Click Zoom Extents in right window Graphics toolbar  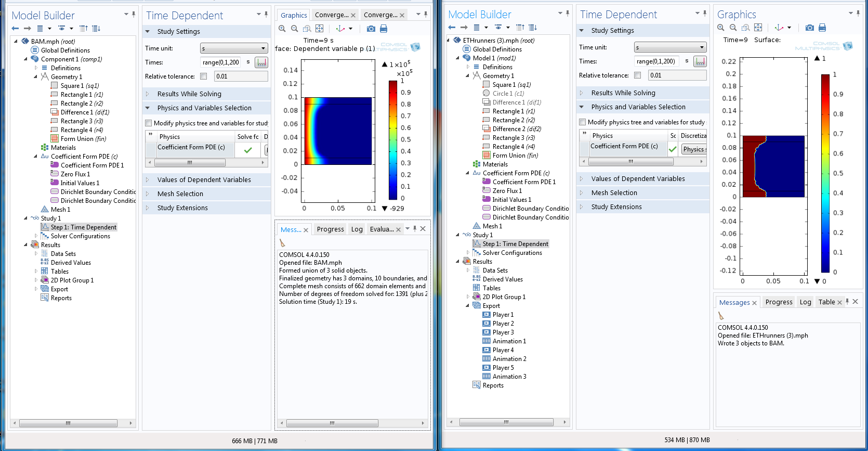(x=758, y=28)
